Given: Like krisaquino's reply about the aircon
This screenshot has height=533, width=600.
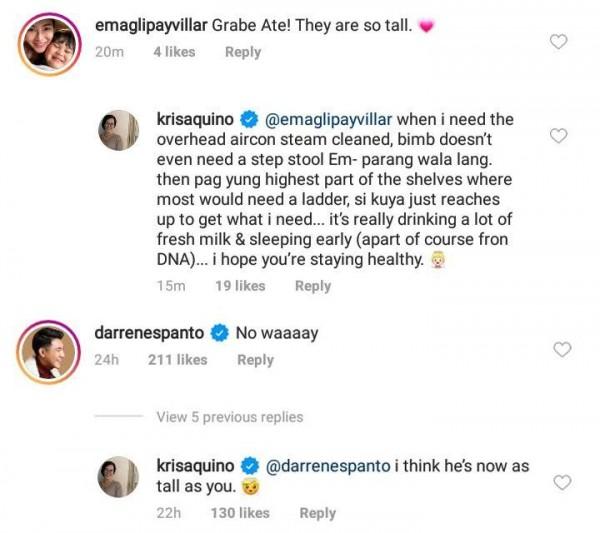Looking at the screenshot, I should [x=560, y=135].
